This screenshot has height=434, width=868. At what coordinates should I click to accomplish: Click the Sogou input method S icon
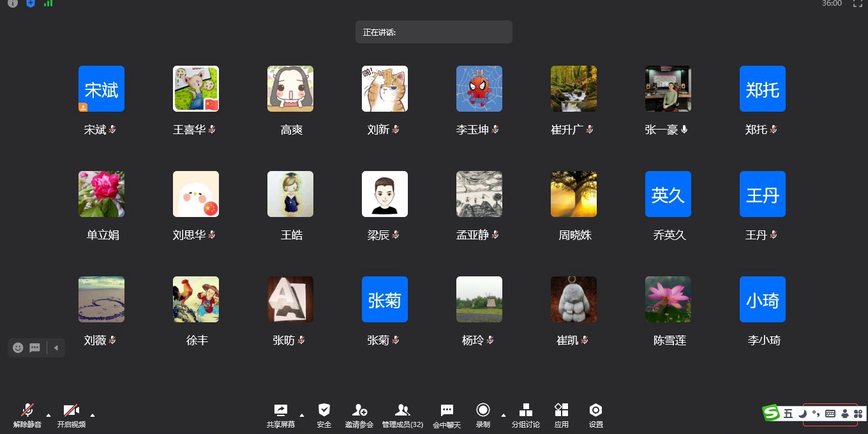point(772,414)
